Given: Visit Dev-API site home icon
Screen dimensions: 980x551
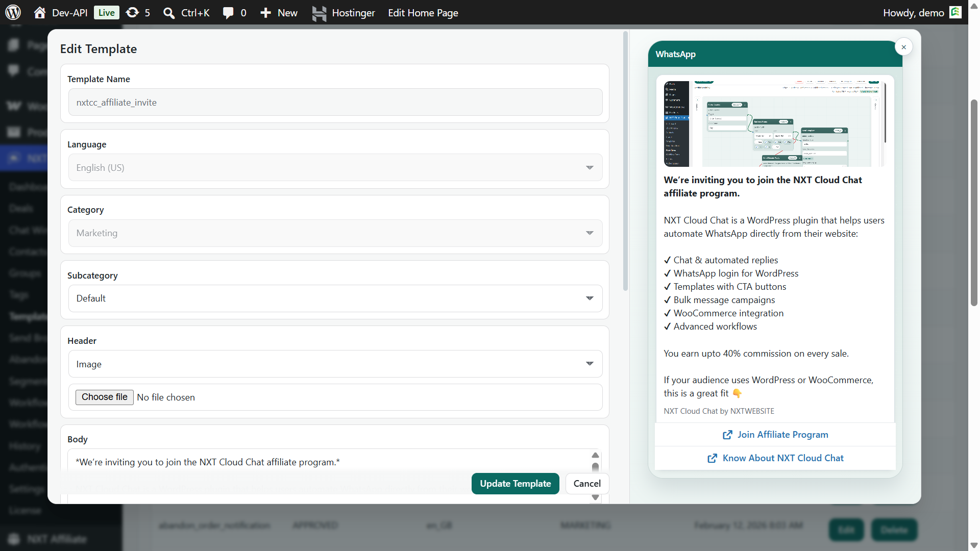Looking at the screenshot, I should pyautogui.click(x=39, y=13).
